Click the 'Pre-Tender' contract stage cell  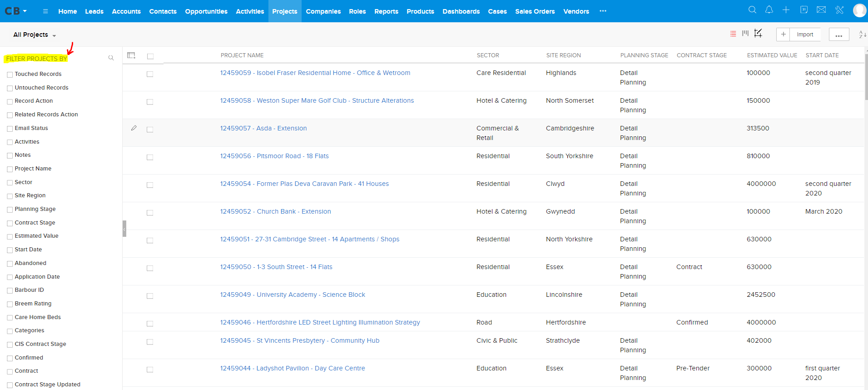point(693,368)
